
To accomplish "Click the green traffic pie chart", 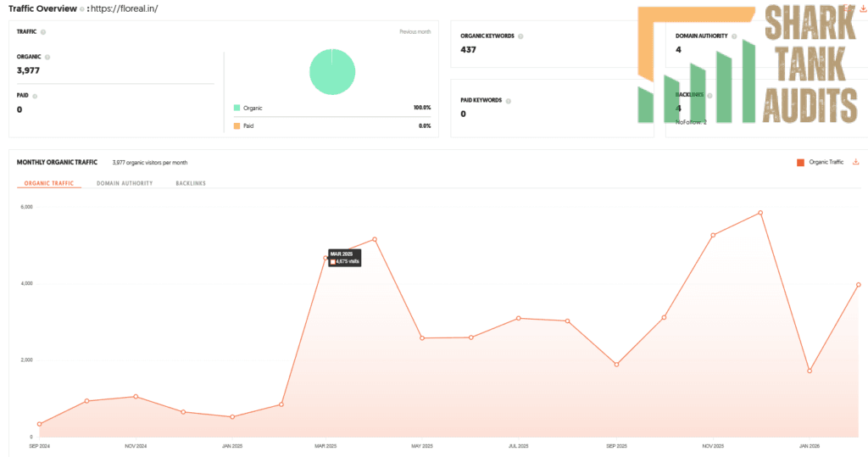I will click(x=332, y=72).
